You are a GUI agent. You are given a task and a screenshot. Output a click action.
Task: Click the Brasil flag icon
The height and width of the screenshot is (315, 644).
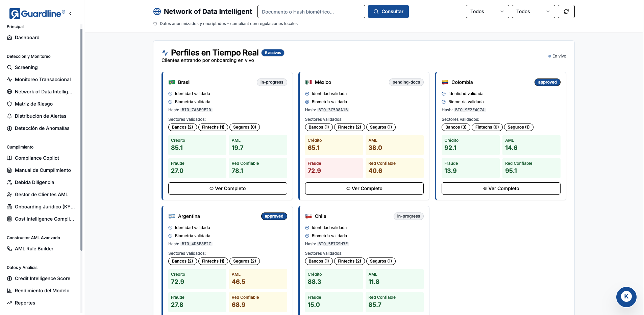172,82
